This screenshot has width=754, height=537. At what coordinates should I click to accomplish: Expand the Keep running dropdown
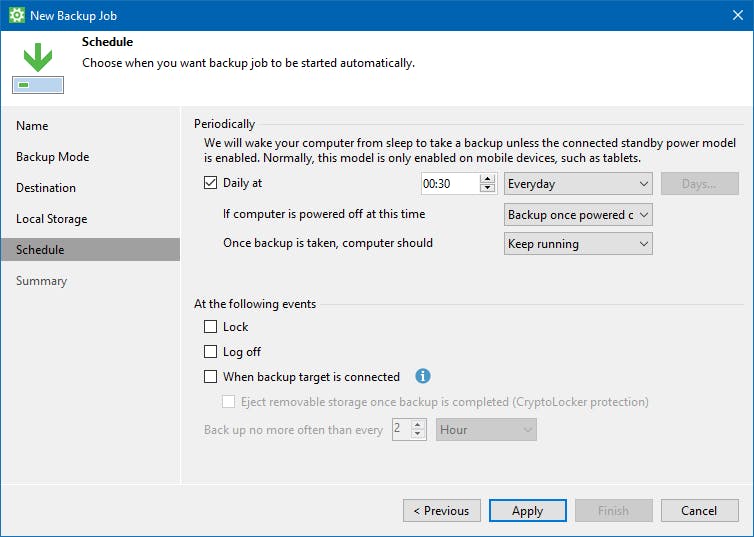(x=578, y=244)
